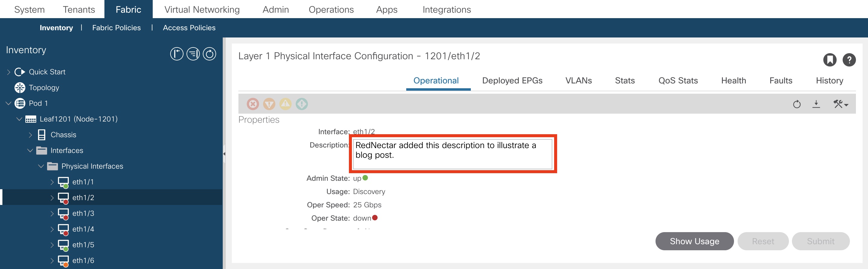Refresh the Inventory navigation tree
Image resolution: width=868 pixels, height=269 pixels.
point(209,54)
